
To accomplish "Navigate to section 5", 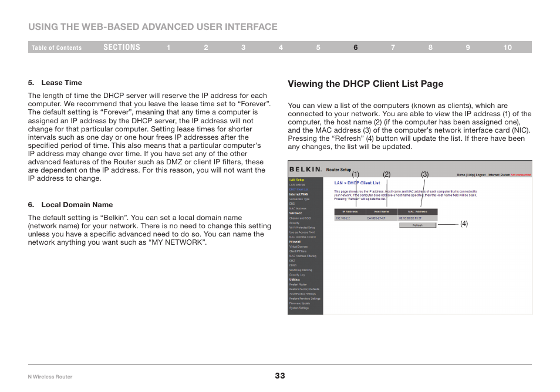I will [x=318, y=48].
